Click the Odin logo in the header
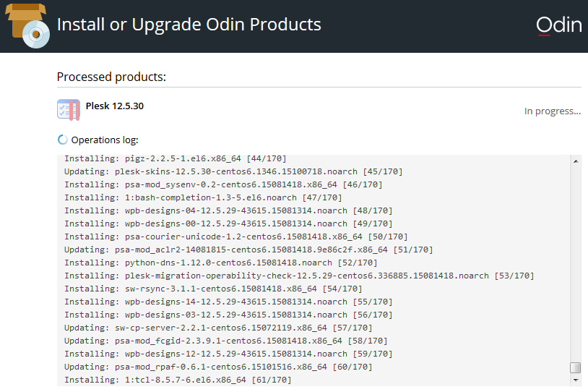 (x=559, y=25)
